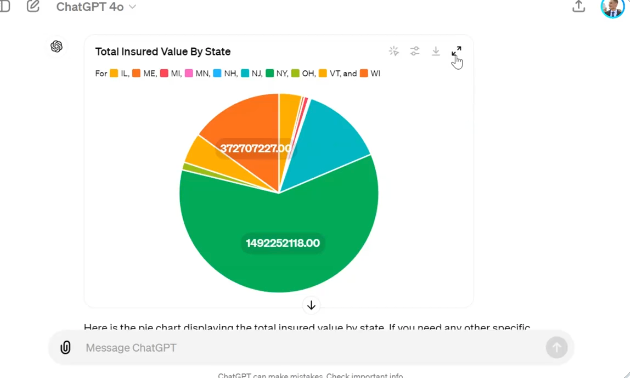630x378 pixels.
Task: Select the ME orange legend swatch
Action: coord(136,73)
